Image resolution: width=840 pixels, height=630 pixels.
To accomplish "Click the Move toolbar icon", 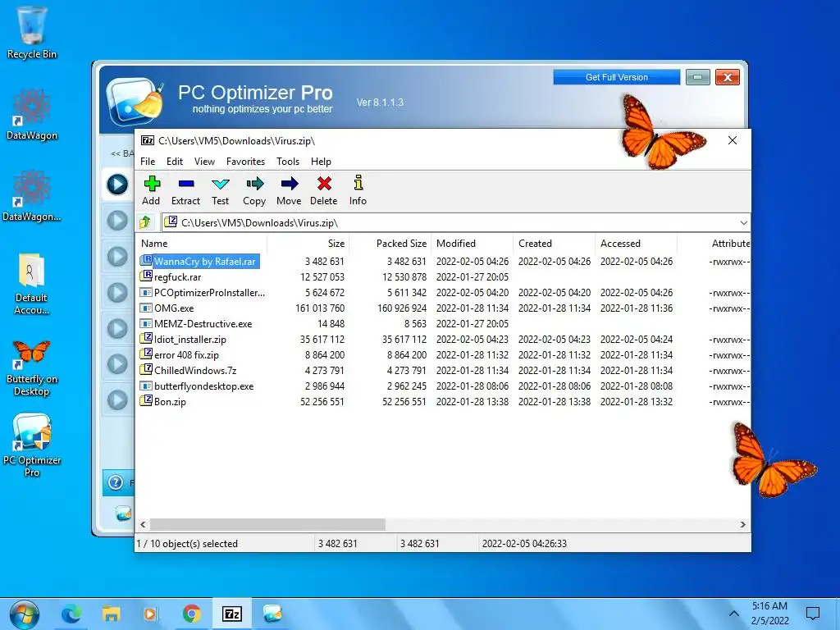I will (290, 185).
